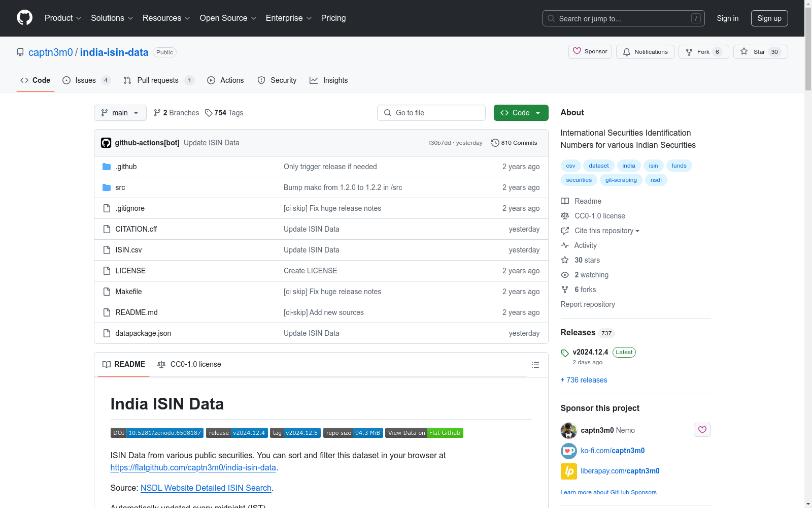Click the captn3m0 profile avatar in sponsors
Viewport: 812px width, 508px height.
tap(568, 430)
